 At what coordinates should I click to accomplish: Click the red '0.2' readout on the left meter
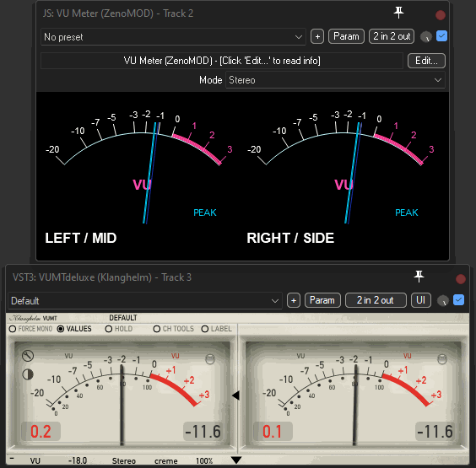tap(41, 431)
